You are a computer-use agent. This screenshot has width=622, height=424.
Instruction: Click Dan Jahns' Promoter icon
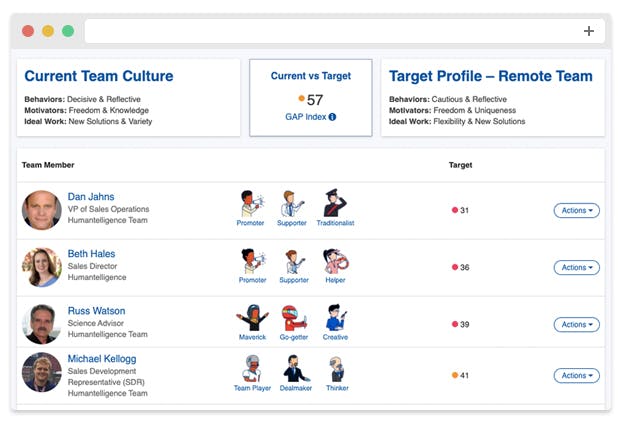coord(251,204)
